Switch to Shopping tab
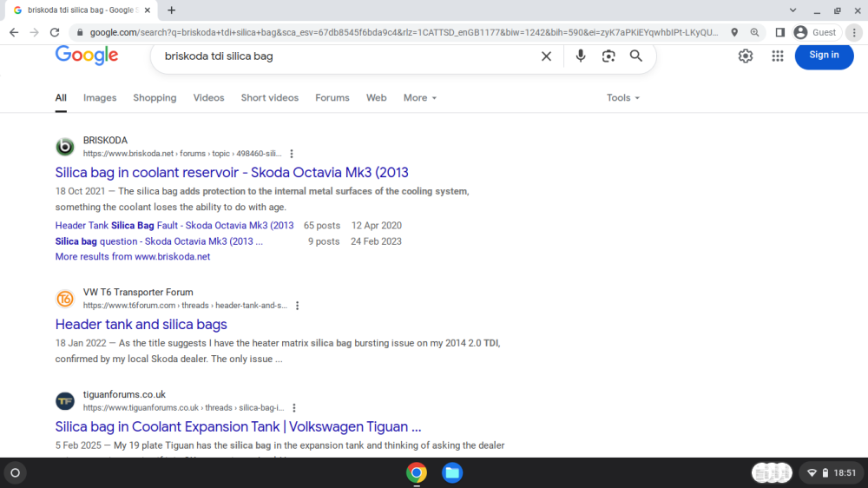Screen dimensions: 868x488 tap(155, 98)
